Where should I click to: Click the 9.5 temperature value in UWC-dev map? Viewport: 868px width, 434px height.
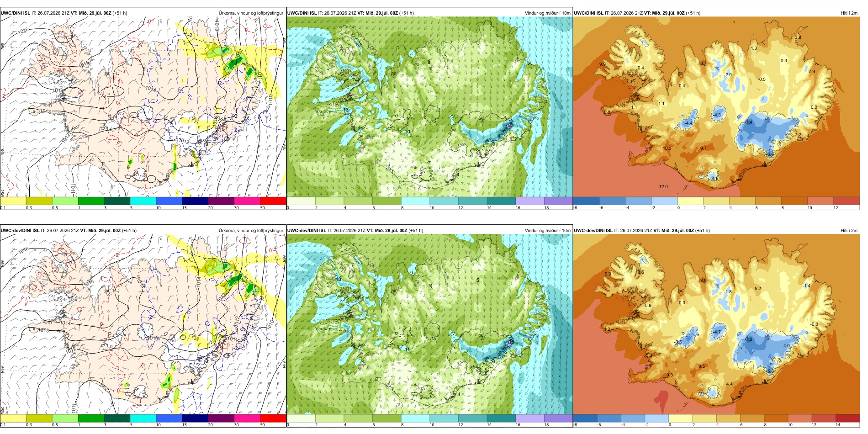[702, 366]
